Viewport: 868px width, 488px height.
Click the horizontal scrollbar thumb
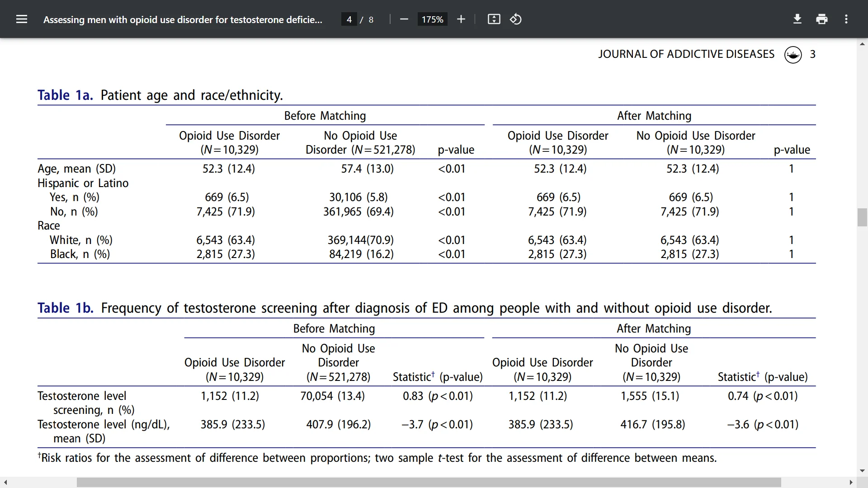tap(429, 483)
